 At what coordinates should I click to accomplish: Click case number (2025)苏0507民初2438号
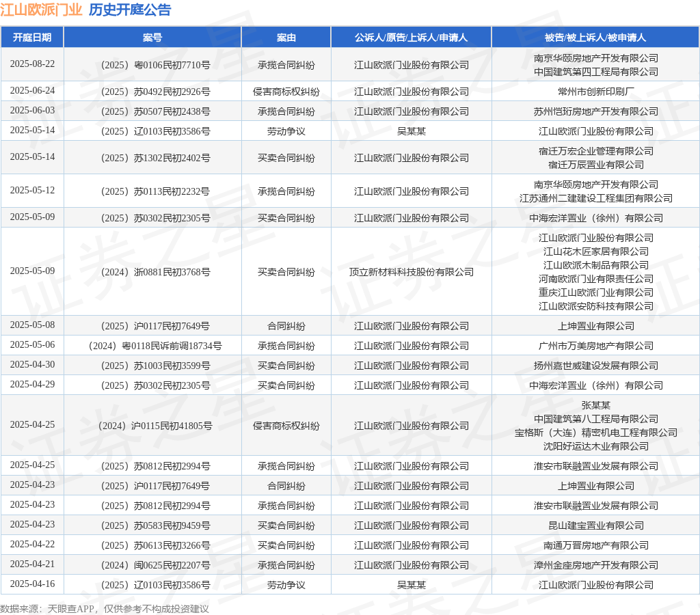pos(155,111)
